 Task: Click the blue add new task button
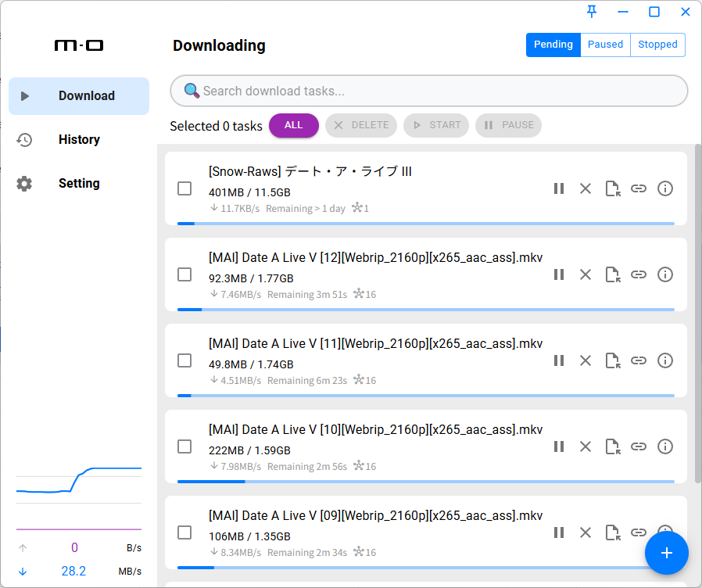(x=666, y=553)
